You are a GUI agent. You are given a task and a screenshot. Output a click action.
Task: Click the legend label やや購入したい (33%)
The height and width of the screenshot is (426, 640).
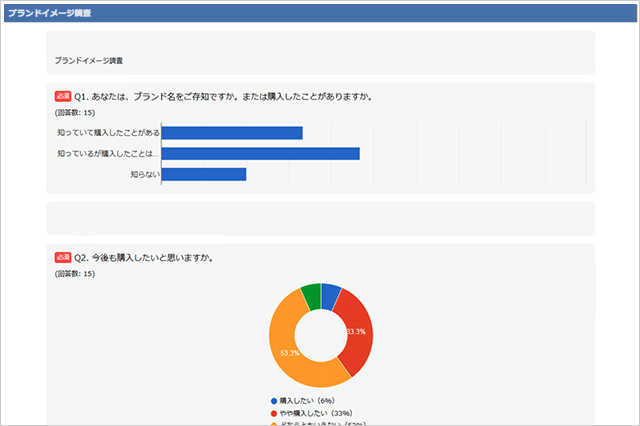[x=316, y=413]
